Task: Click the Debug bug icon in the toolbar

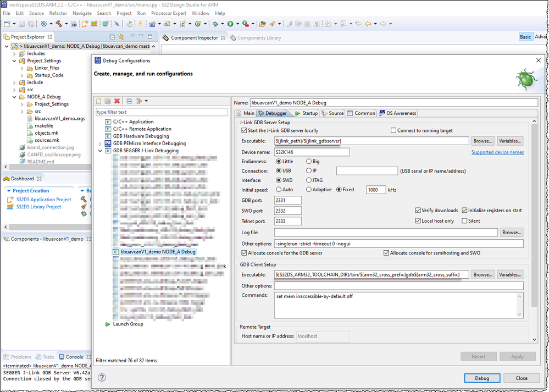Action: click(215, 24)
